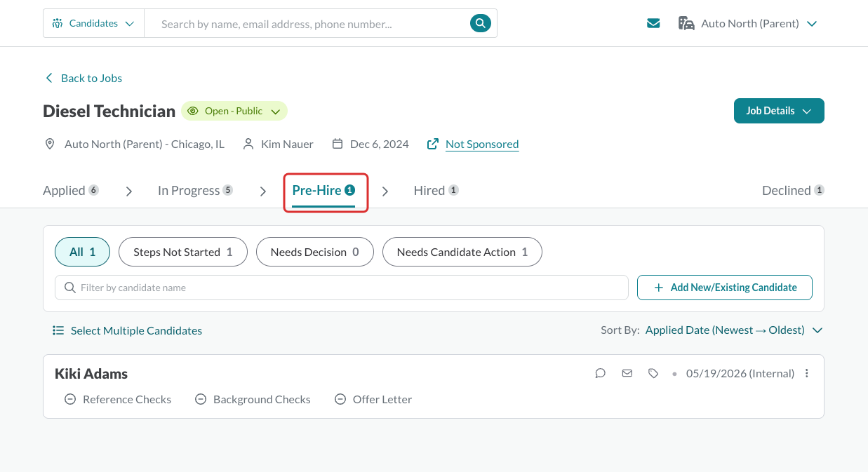Click comment bubble icon for Kiki Adams
This screenshot has width=868, height=472.
(600, 373)
